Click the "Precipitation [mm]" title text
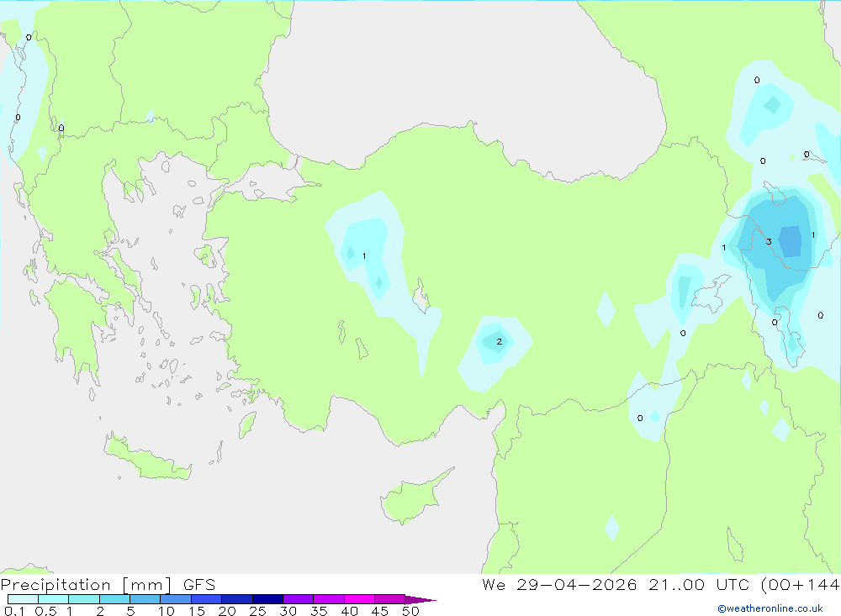This screenshot has width=841, height=616. click(86, 585)
